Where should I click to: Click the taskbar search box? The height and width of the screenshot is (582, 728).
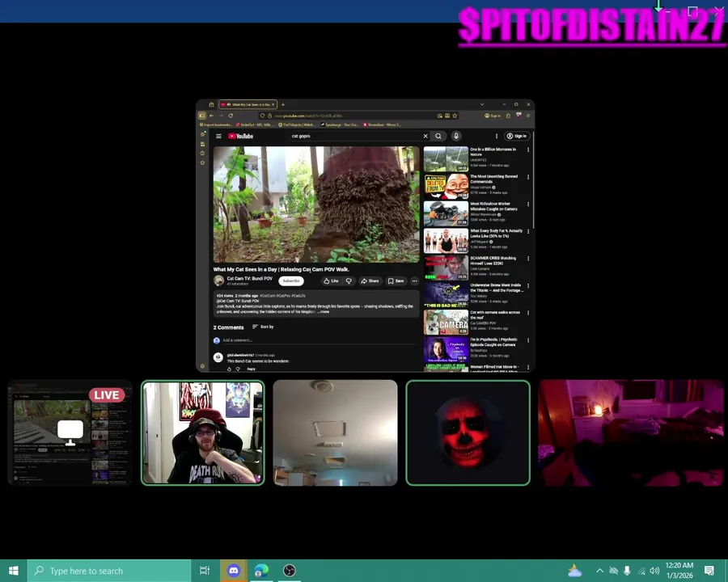tap(109, 571)
